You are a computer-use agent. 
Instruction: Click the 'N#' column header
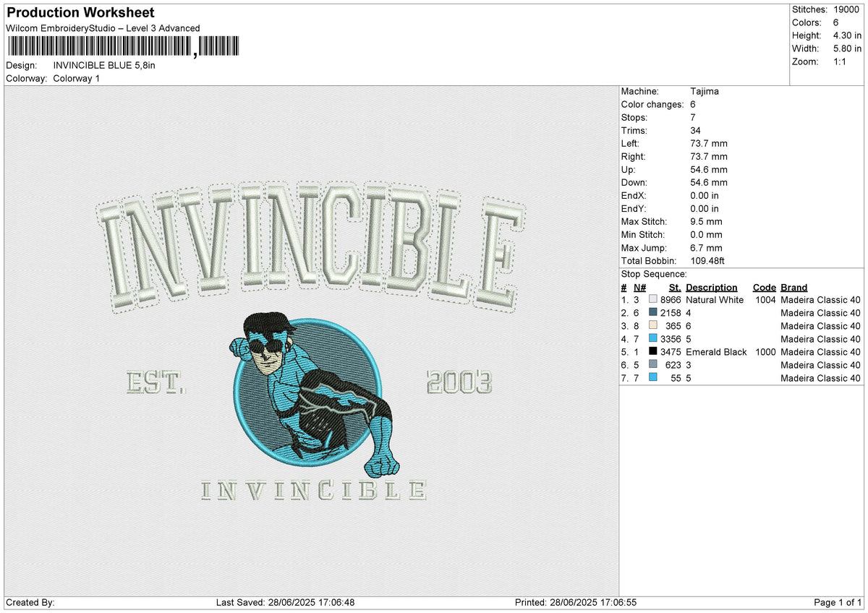click(639, 287)
